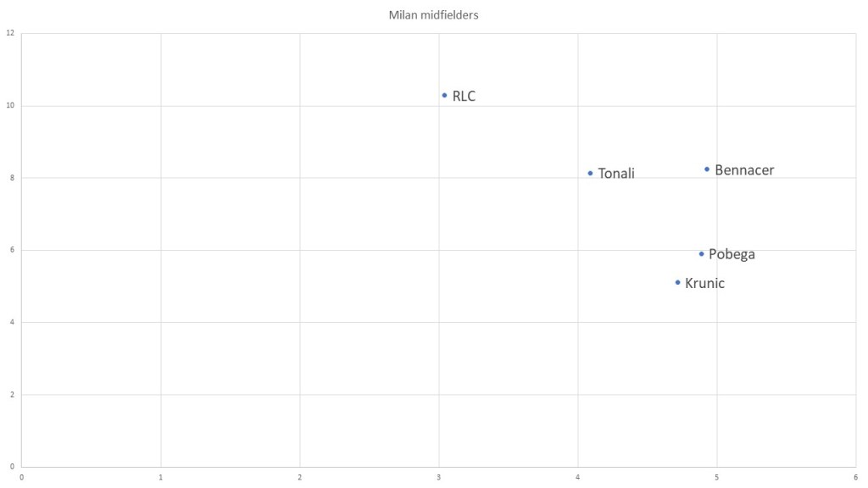Select the horizontal axis value 6
The image size is (868, 488).
pyautogui.click(x=855, y=477)
